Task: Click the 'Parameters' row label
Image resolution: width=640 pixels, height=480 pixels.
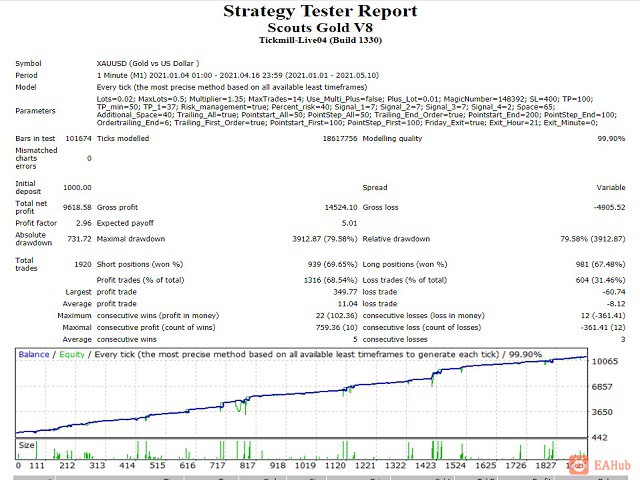Action: [35, 111]
